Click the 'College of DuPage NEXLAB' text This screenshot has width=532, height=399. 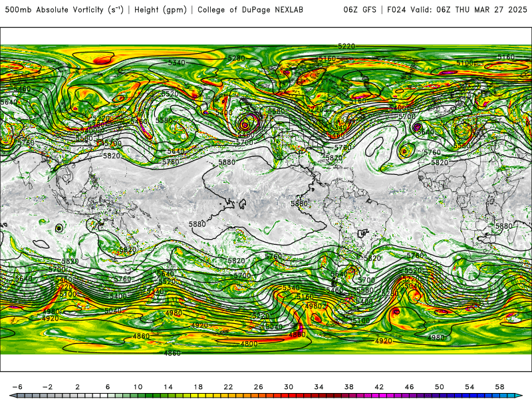click(250, 10)
